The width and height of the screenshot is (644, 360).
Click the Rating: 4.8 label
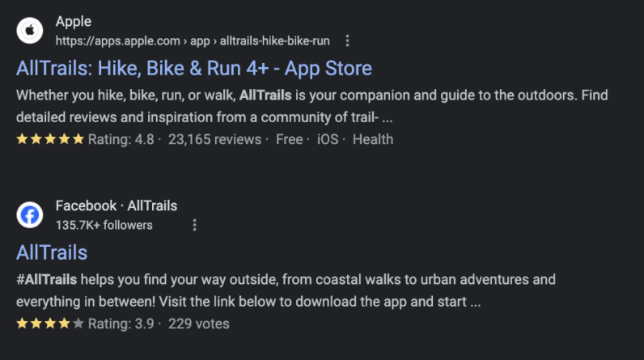coord(121,139)
